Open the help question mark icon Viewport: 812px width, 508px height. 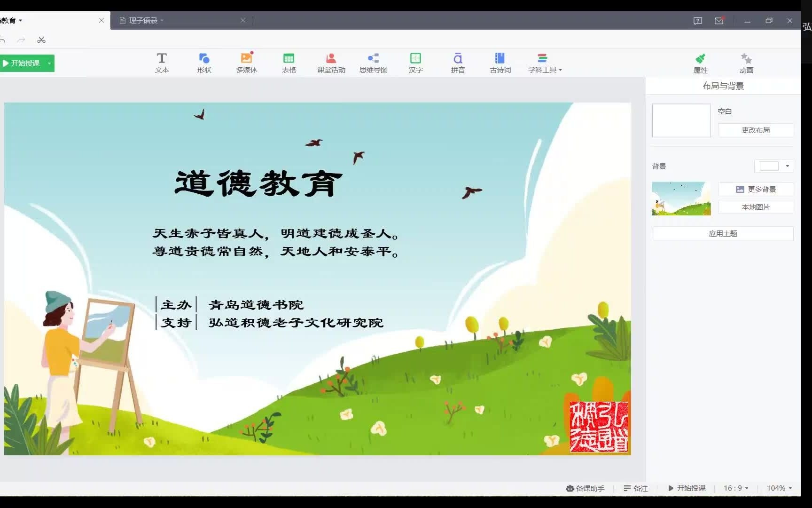698,21
